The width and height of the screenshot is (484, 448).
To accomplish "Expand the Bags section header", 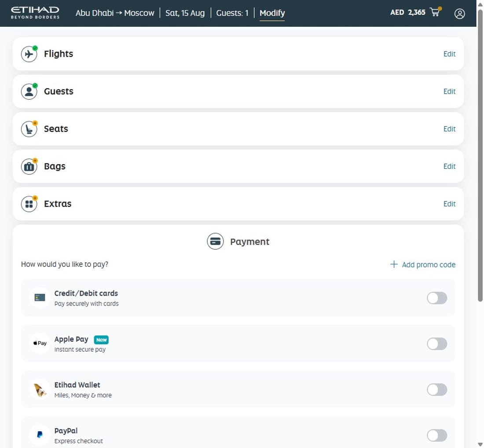I will pos(238,167).
